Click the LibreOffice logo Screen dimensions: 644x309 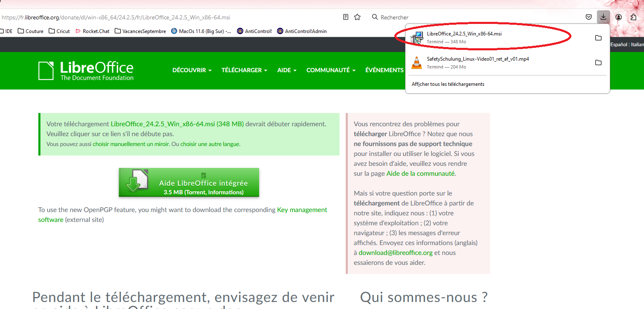[86, 71]
